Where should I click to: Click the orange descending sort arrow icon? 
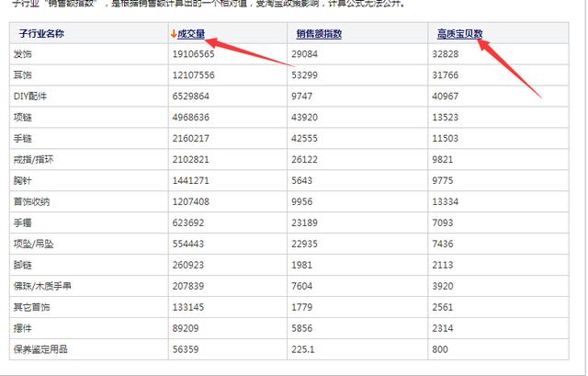pyautogui.click(x=174, y=34)
